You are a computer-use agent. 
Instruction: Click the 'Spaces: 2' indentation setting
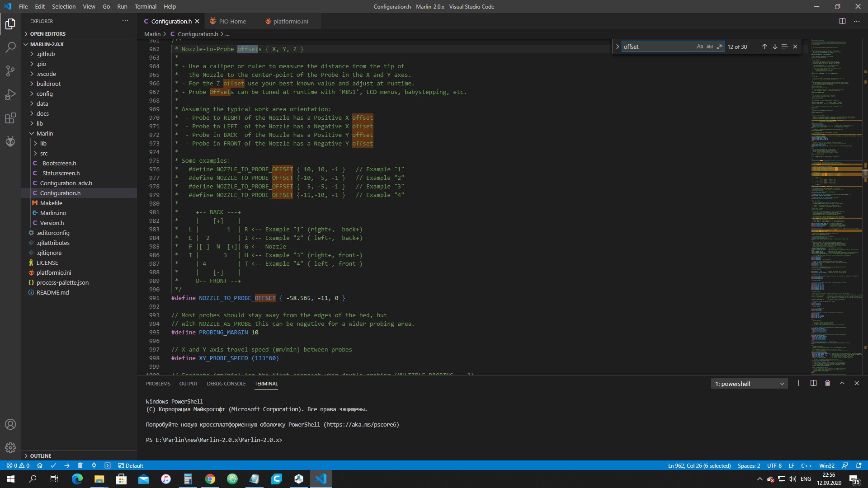tap(749, 465)
